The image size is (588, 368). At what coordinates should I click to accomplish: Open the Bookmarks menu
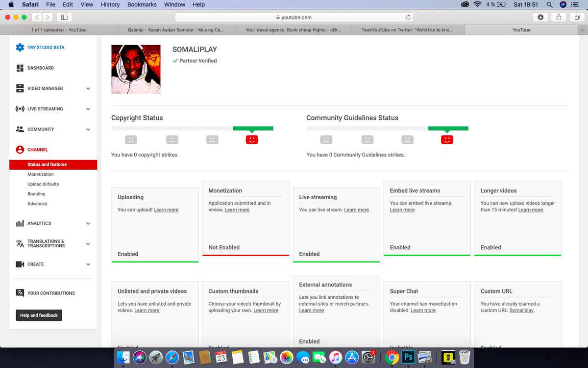(142, 4)
